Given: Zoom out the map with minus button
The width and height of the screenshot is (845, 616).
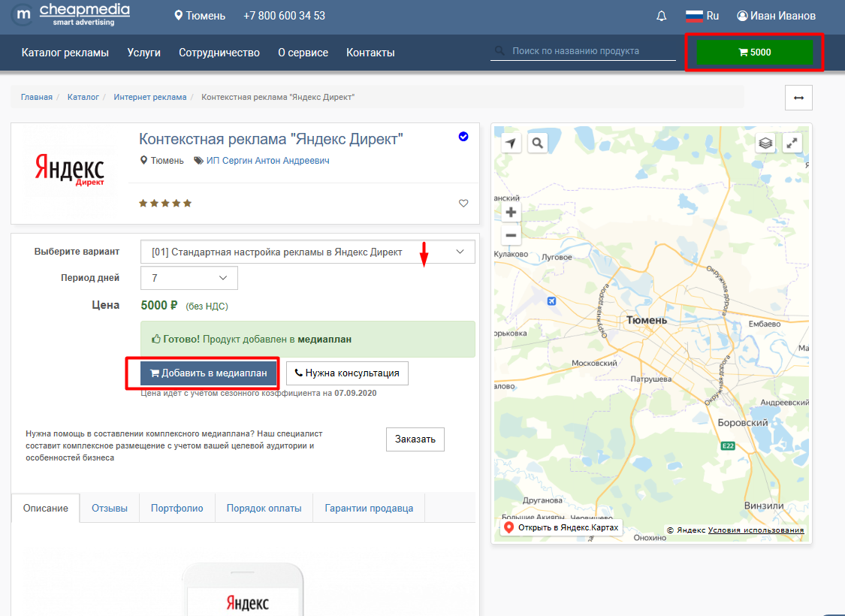Looking at the screenshot, I should point(511,235).
